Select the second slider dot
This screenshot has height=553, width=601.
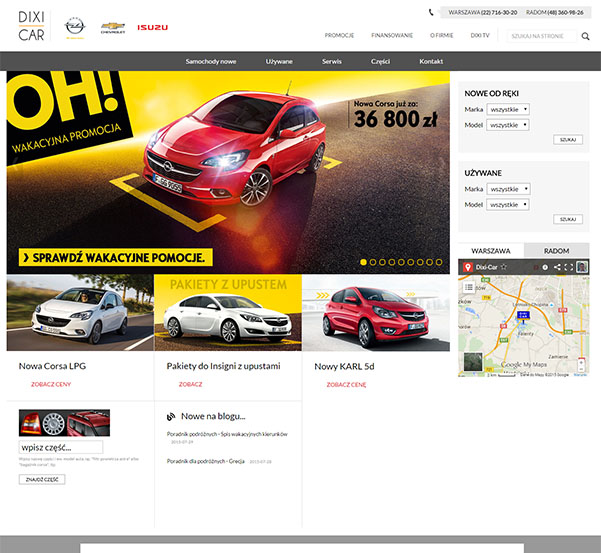click(x=373, y=262)
